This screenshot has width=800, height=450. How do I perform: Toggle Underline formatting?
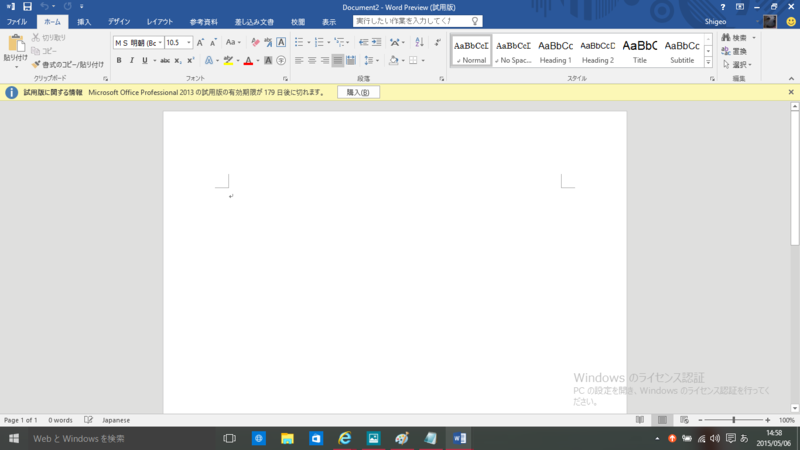(x=145, y=61)
